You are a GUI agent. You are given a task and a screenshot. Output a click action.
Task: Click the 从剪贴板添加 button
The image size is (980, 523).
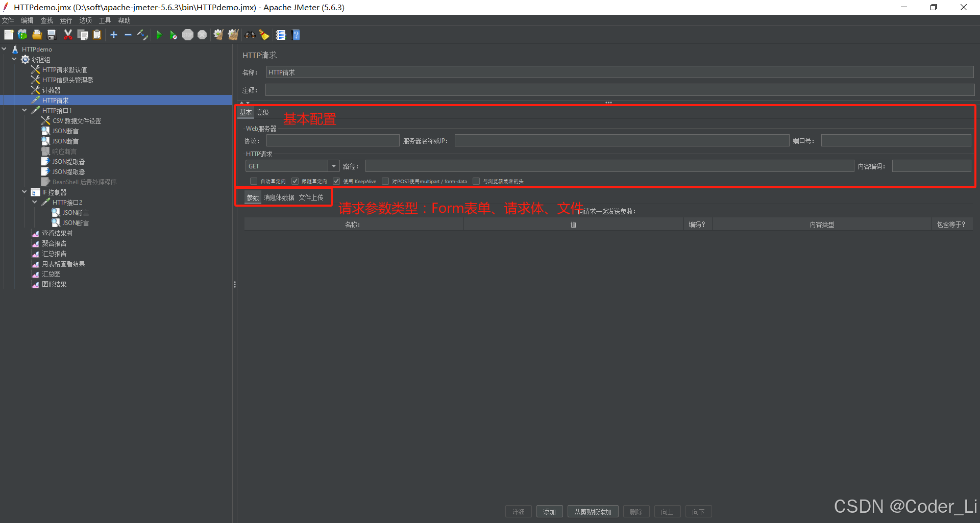point(593,512)
